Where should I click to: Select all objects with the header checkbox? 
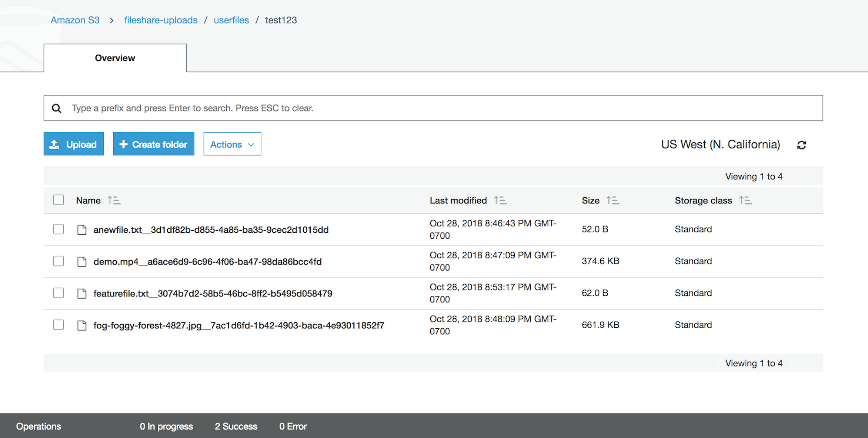point(59,200)
